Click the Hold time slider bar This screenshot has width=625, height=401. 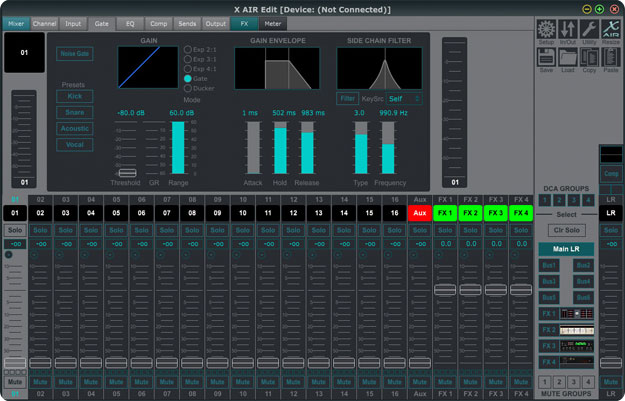280,147
